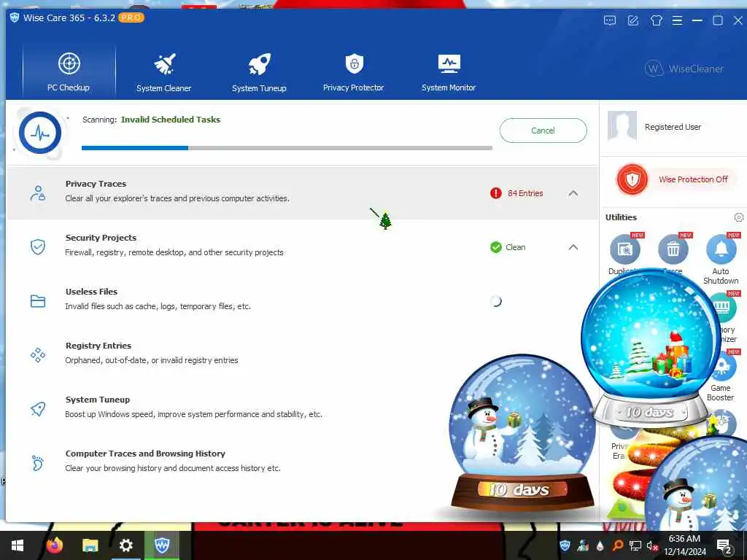Open the taskbar clock showing 6:36 AM
The width and height of the screenshot is (747, 560).
pos(684,545)
